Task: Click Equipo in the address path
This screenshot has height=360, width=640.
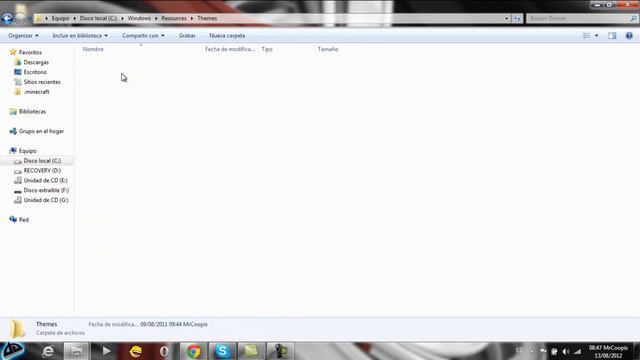Action: click(60, 18)
